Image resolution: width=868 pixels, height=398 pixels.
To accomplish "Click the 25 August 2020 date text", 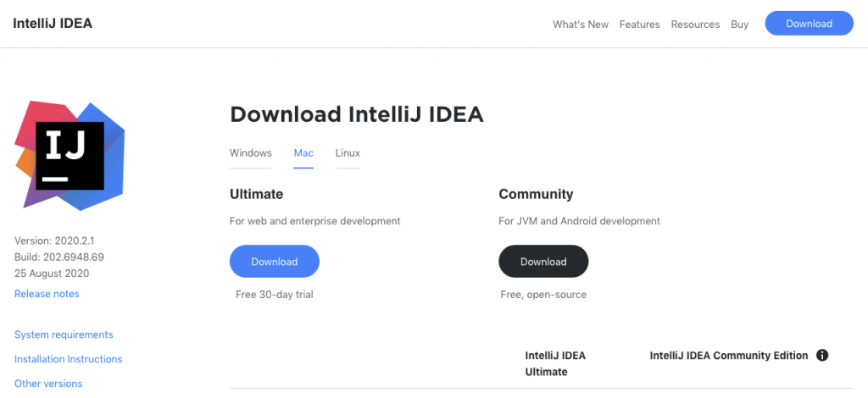I will 52,274.
